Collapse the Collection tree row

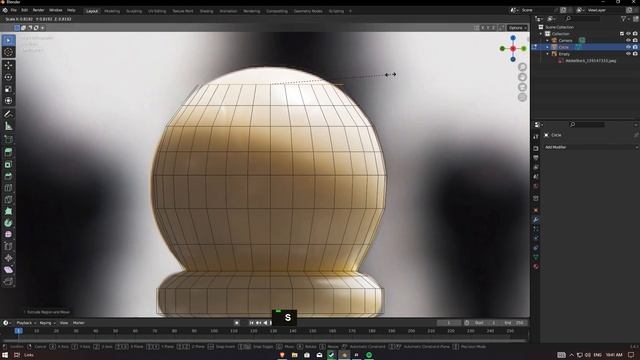[542, 34]
